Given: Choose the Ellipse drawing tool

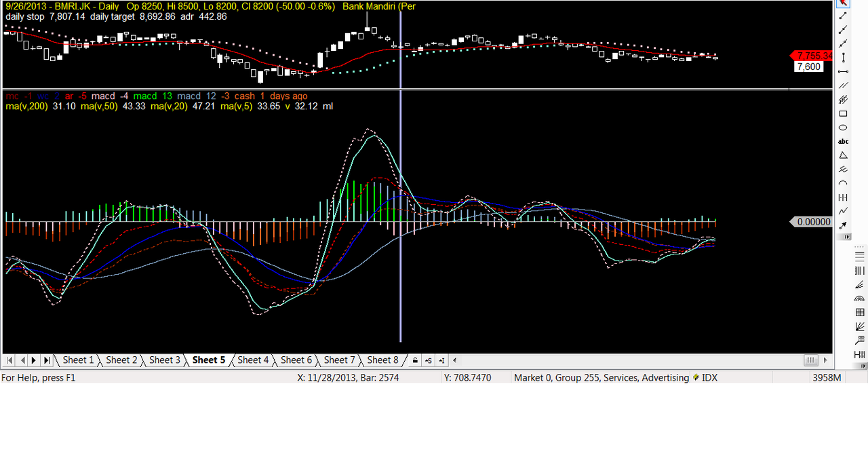Looking at the screenshot, I should pos(843,128).
